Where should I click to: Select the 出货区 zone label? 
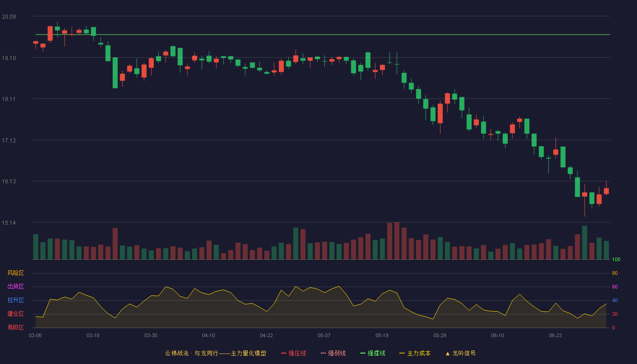coord(15,287)
